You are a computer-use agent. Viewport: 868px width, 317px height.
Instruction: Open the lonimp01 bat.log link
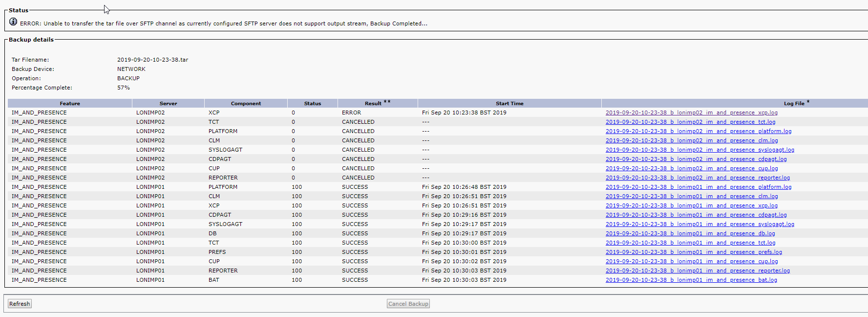point(691,280)
